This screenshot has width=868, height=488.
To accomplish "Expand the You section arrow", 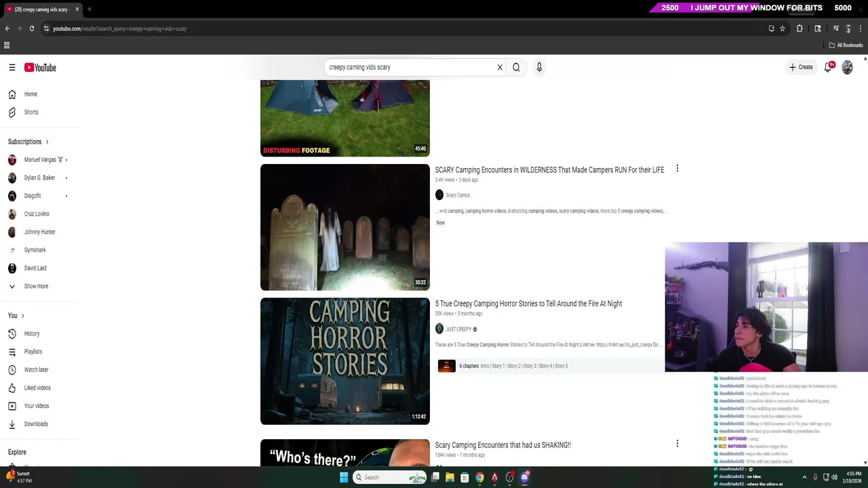I will 22,316.
